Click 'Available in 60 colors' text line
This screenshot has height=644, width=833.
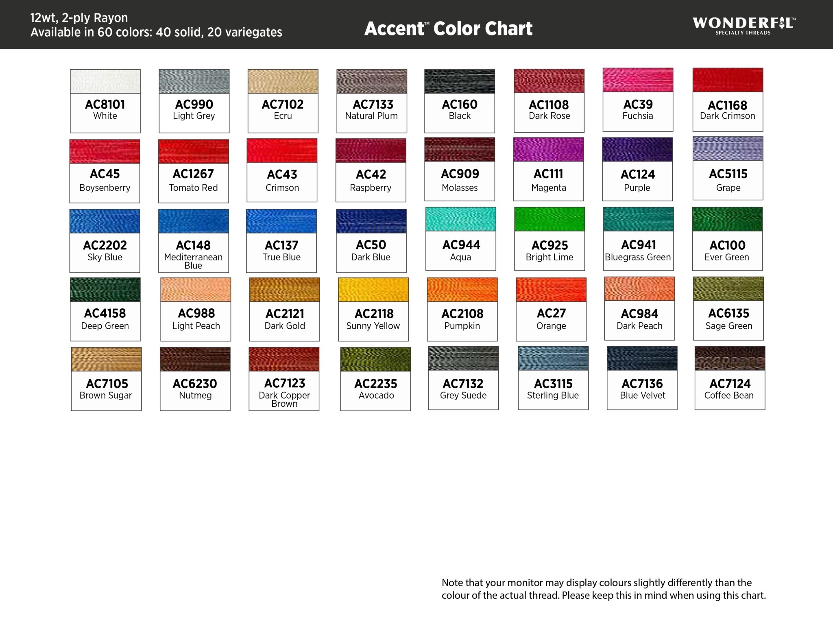click(x=157, y=32)
